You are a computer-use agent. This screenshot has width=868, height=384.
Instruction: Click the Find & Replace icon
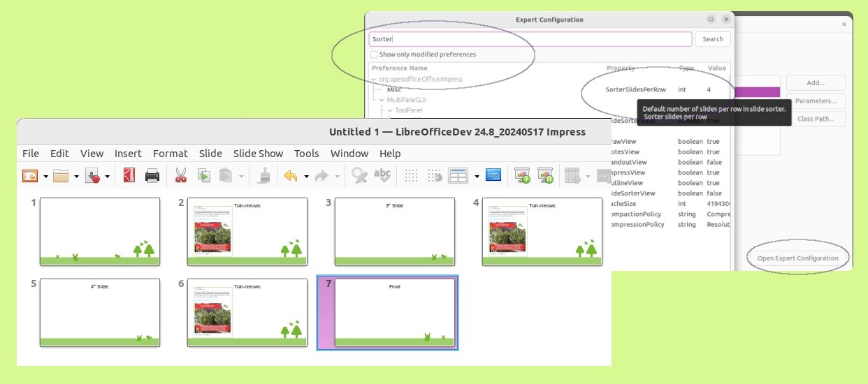click(359, 176)
